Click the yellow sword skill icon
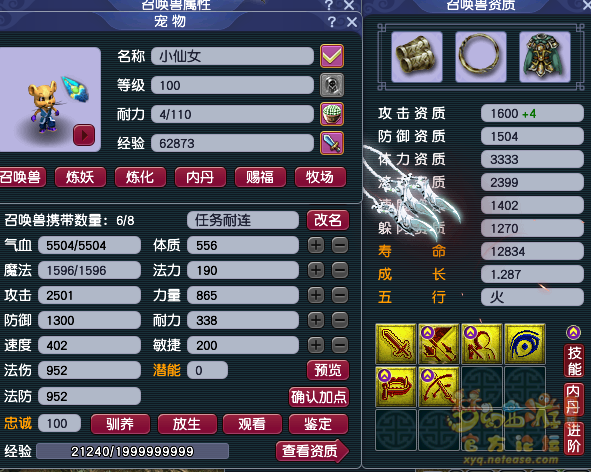Image resolution: width=591 pixels, height=472 pixels. coord(396,343)
